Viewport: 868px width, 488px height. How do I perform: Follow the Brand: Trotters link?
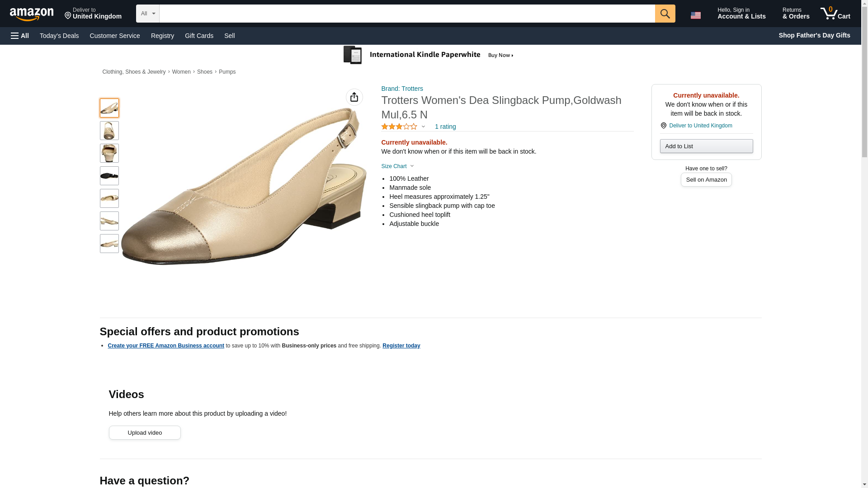[x=402, y=89]
